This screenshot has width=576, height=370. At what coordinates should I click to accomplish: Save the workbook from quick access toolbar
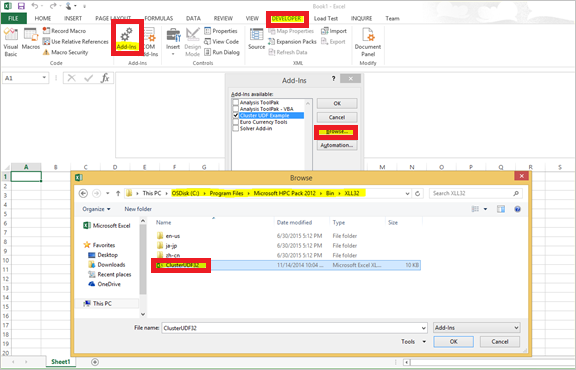point(21,6)
